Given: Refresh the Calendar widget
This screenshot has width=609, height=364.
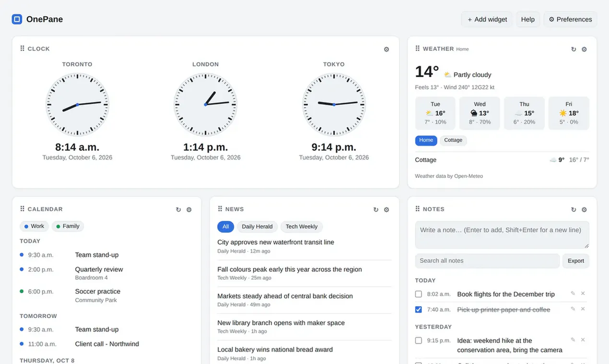Looking at the screenshot, I should pos(178,210).
